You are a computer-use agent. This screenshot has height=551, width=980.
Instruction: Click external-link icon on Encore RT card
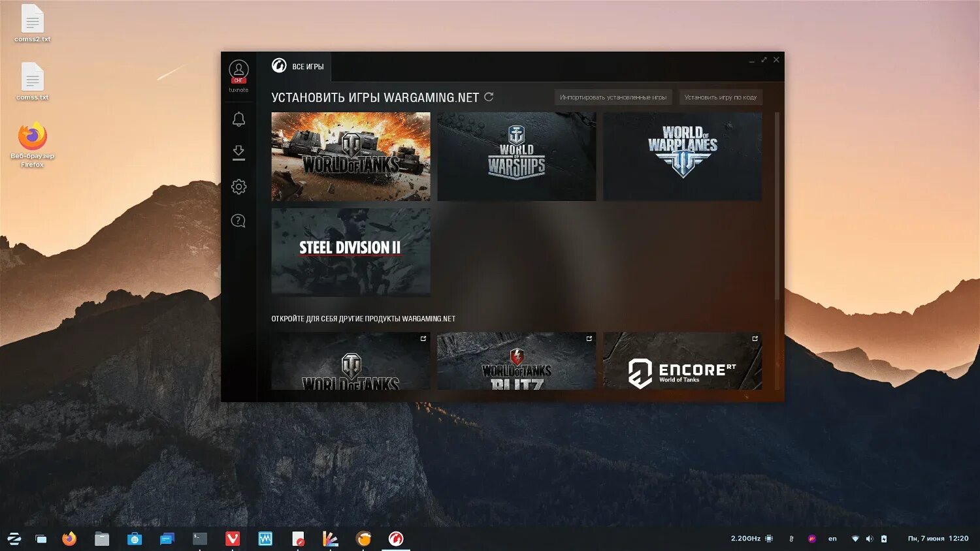pyautogui.click(x=755, y=338)
